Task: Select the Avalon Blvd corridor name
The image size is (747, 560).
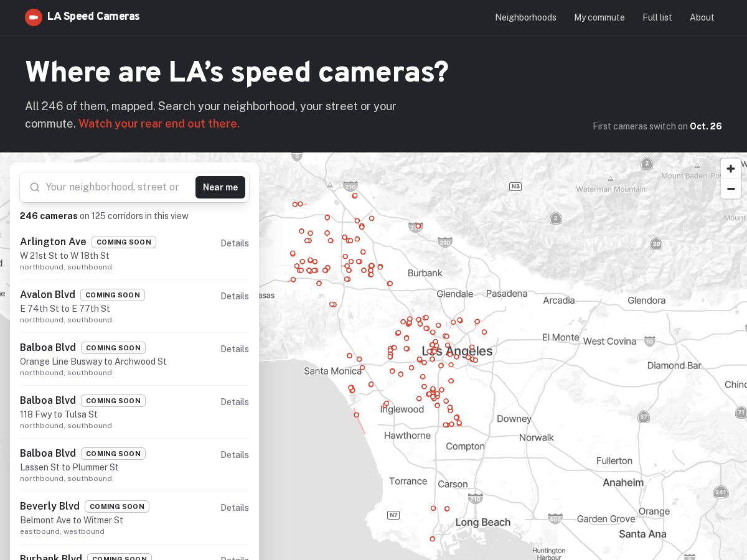Action: 47,294
